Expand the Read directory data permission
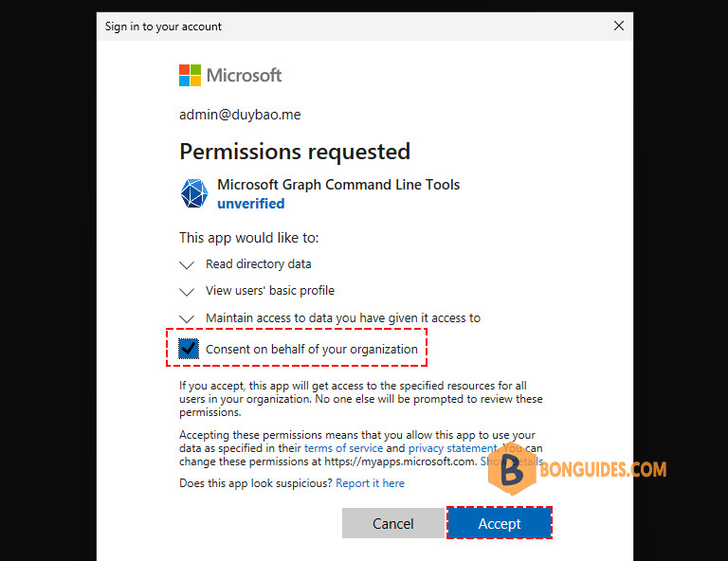The image size is (728, 561). pos(187,265)
